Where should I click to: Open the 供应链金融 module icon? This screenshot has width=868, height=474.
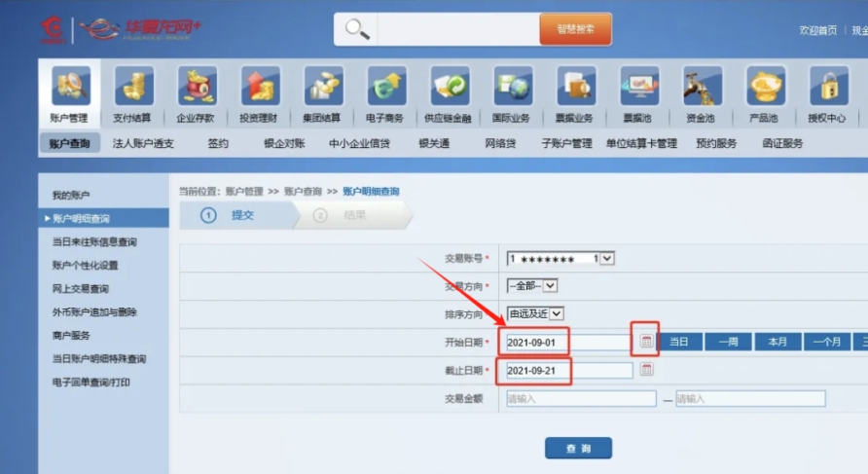point(450,86)
